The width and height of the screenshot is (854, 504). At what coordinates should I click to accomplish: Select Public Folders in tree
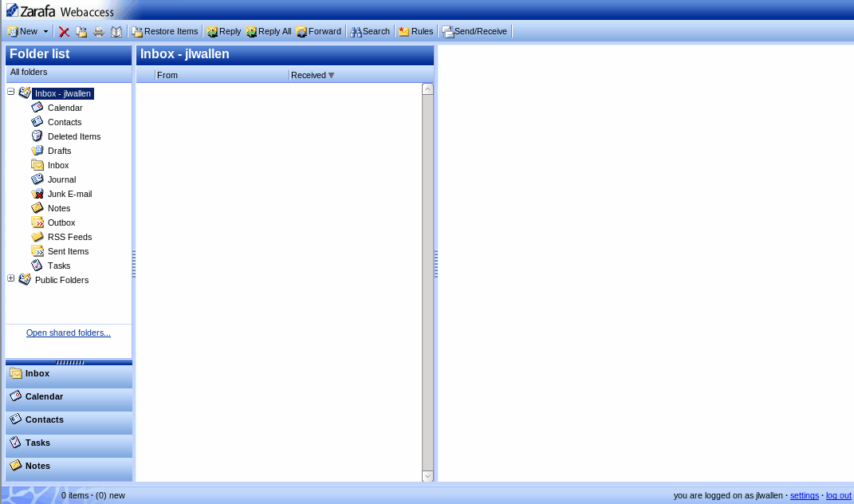click(61, 280)
